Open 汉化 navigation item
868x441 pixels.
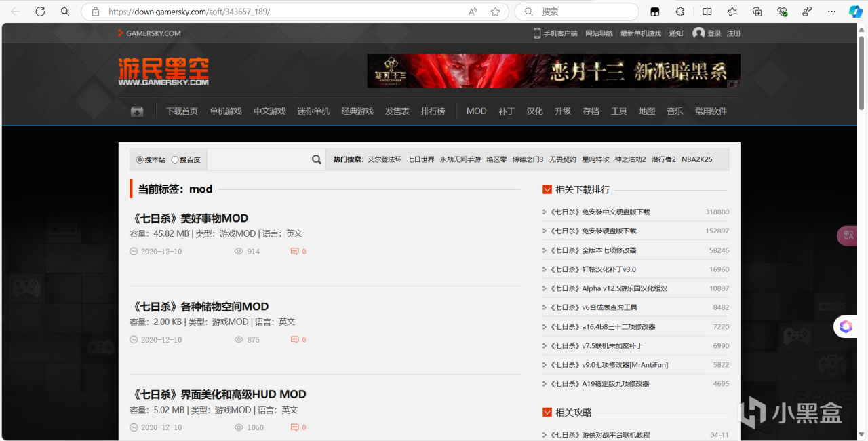point(535,111)
